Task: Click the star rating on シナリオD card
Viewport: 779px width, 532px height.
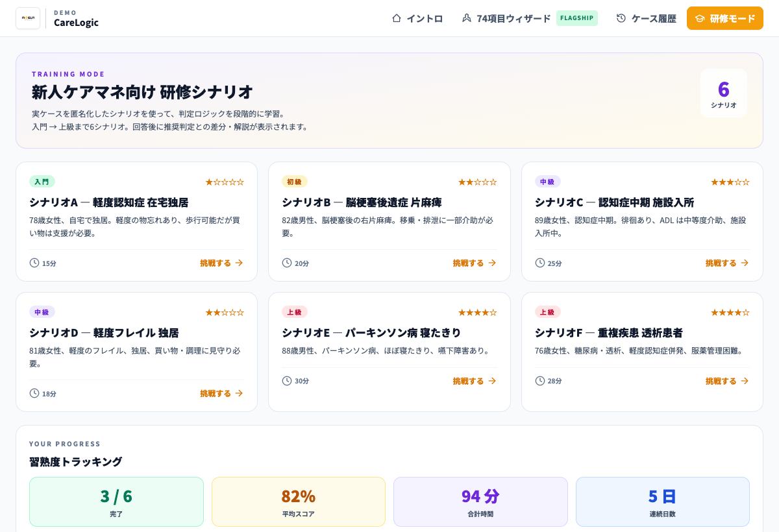Action: [x=225, y=312]
